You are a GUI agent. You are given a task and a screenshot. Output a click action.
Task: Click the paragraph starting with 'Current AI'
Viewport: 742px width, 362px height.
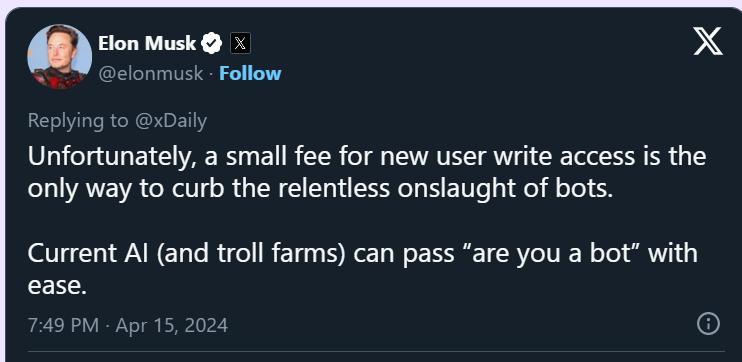click(x=362, y=269)
